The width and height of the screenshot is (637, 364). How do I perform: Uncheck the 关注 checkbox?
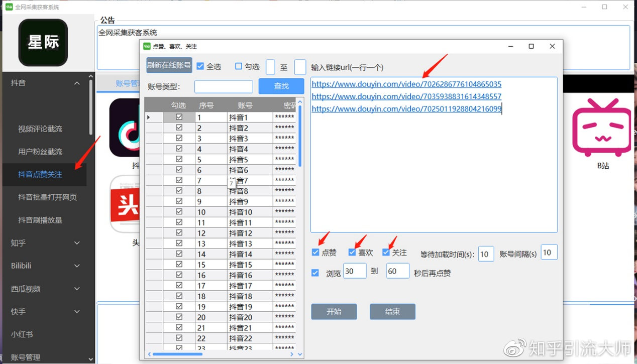click(386, 253)
